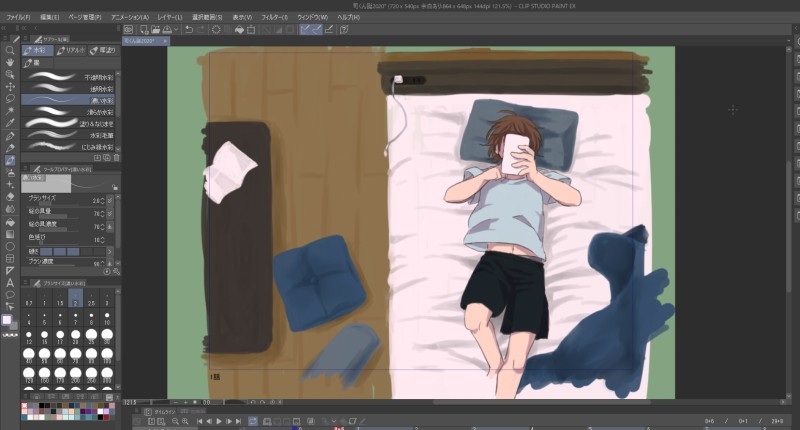800x430 pixels.
Task: Open the ファイル(F) menu
Action: 18,17
